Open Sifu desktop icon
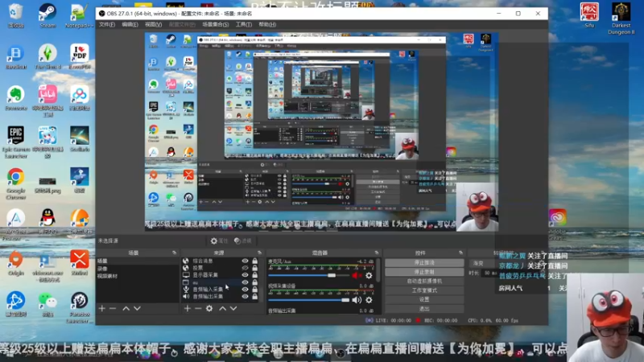Screen dimensions: 644x362 point(589,15)
